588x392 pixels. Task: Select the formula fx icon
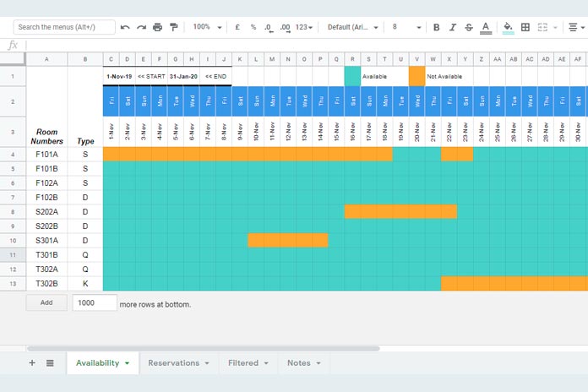[13, 46]
